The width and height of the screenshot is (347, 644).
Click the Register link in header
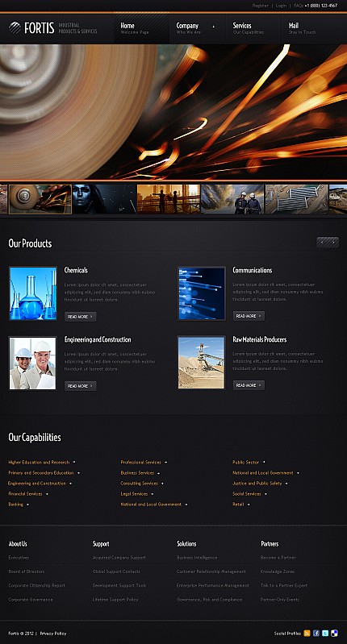click(260, 6)
